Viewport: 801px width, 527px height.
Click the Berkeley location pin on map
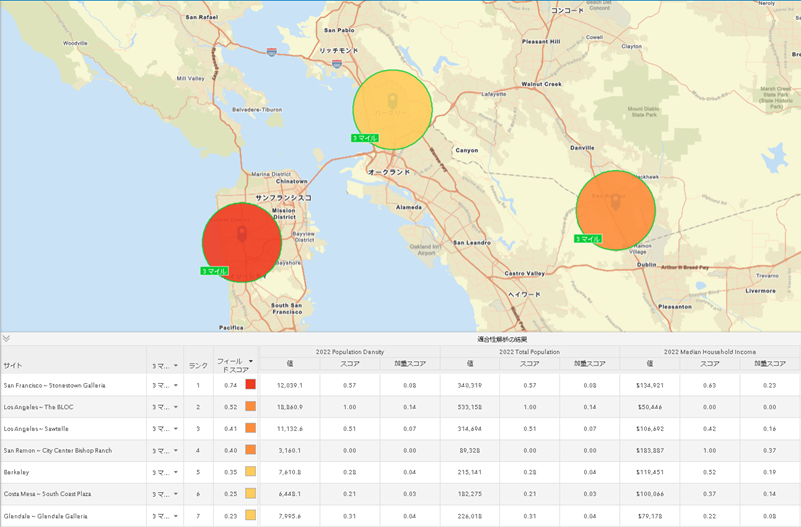(392, 101)
